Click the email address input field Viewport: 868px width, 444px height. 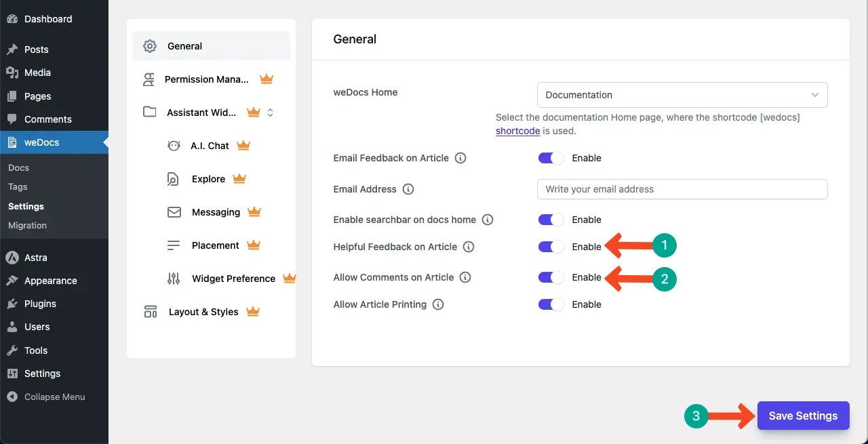coord(682,189)
